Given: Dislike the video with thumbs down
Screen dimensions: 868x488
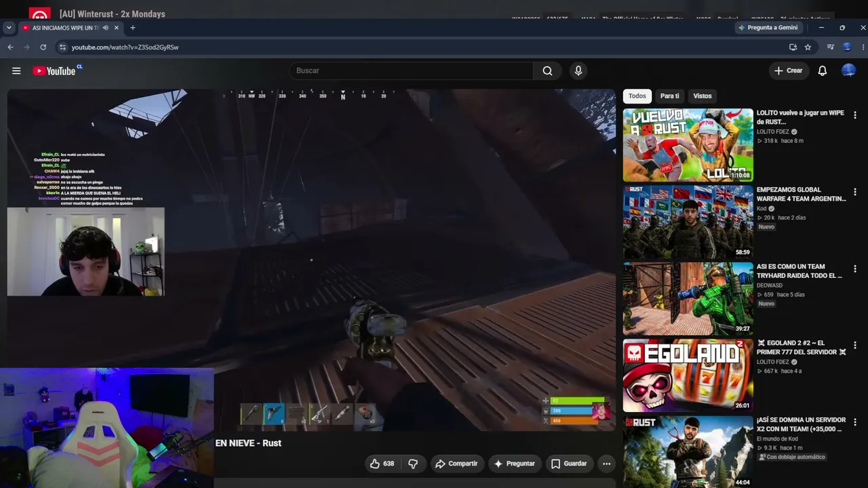Looking at the screenshot, I should (413, 464).
